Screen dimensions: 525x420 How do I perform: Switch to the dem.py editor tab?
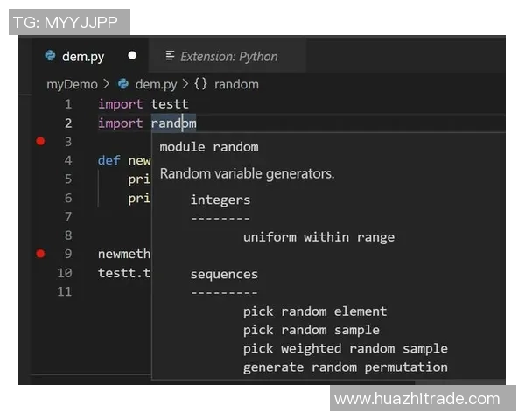click(83, 56)
